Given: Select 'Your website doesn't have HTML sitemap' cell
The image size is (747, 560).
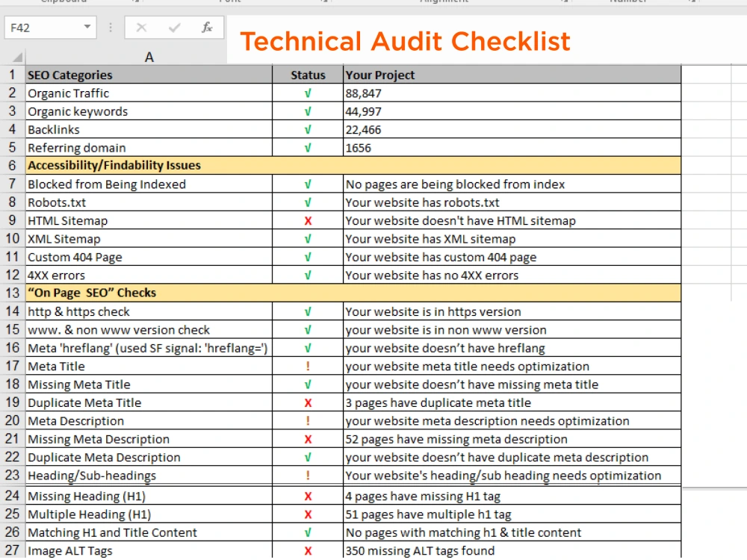Looking at the screenshot, I should (512, 220).
